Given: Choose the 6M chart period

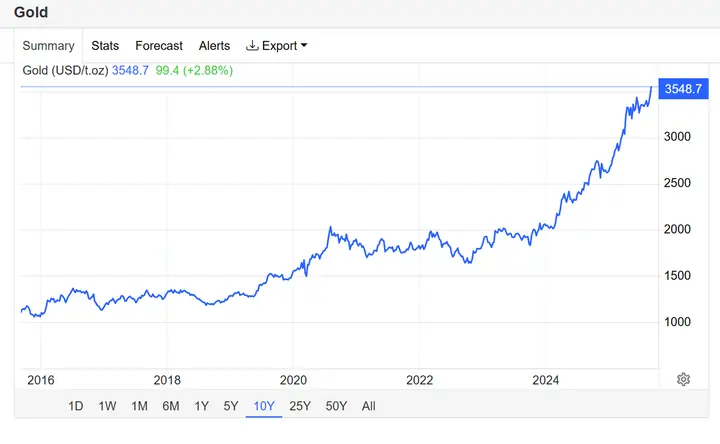Looking at the screenshot, I should pos(171,406).
